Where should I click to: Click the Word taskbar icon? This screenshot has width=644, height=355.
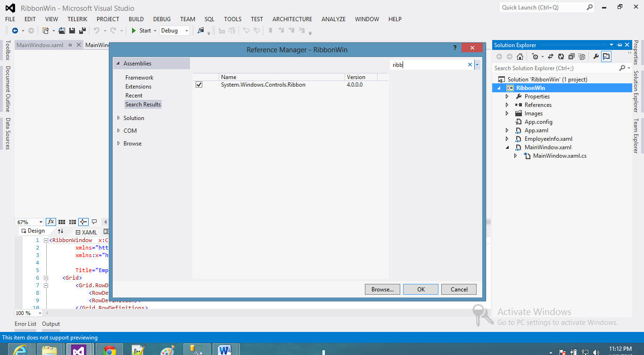click(x=225, y=349)
